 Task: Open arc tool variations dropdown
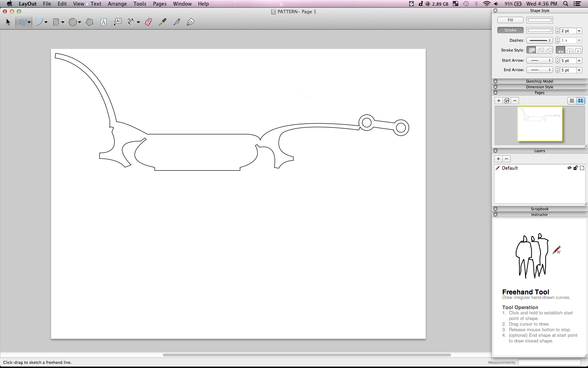tap(46, 22)
